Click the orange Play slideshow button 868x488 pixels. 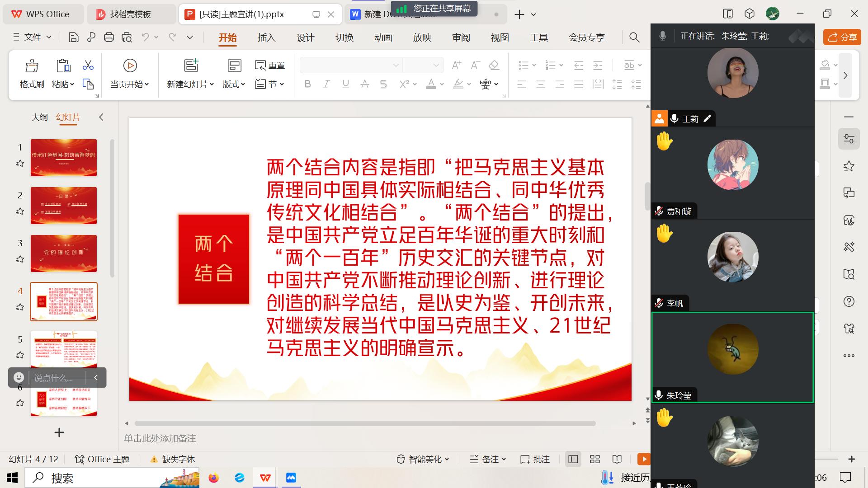point(644,459)
